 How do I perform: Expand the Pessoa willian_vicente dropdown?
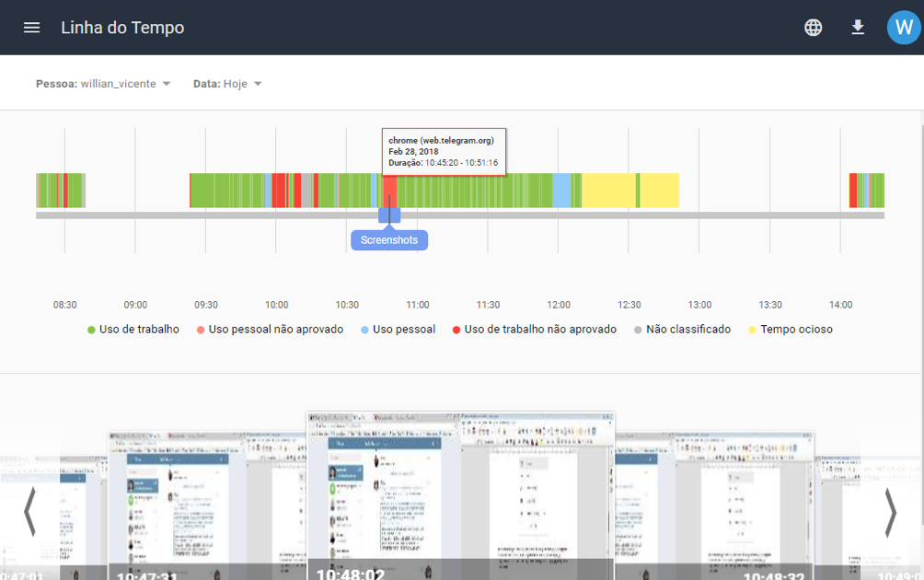104,84
